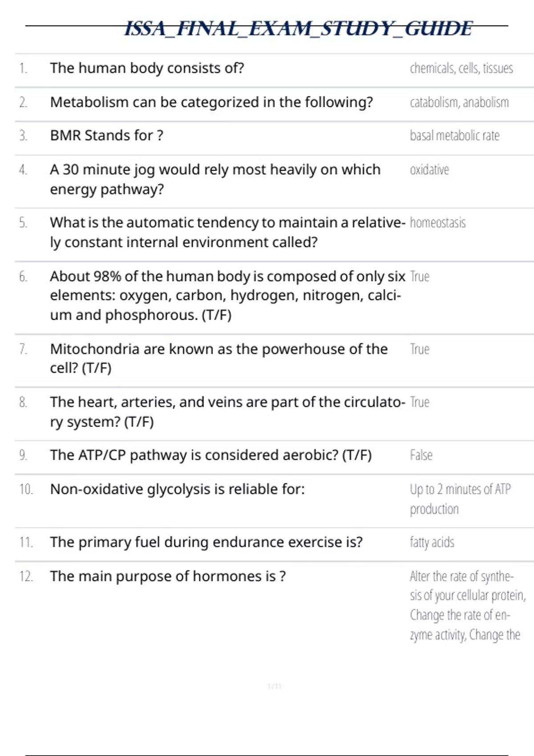Click 'basal metabolic rate' answer text
The height and width of the screenshot is (756, 534).
tap(455, 135)
